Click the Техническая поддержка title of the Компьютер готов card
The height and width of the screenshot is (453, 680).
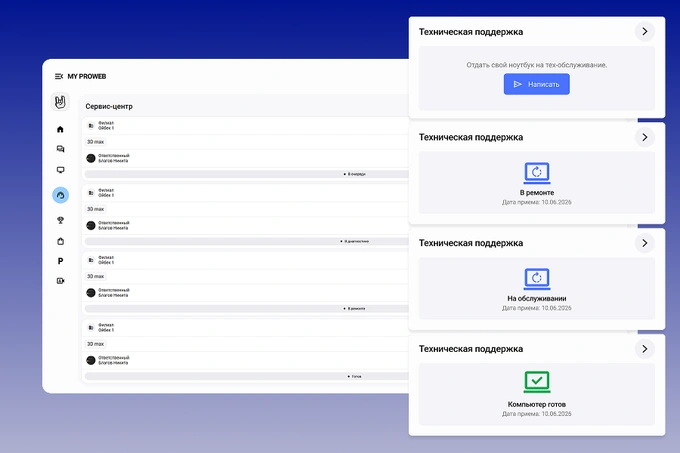(x=471, y=349)
